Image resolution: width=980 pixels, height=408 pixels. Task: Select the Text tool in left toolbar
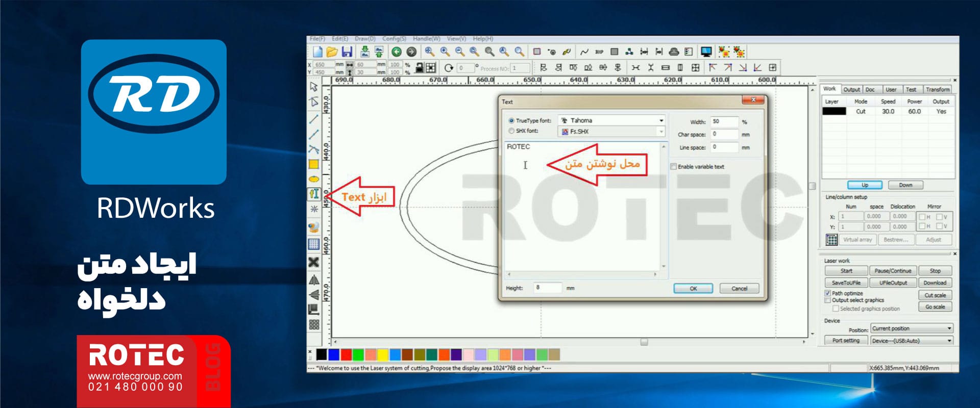tap(314, 194)
